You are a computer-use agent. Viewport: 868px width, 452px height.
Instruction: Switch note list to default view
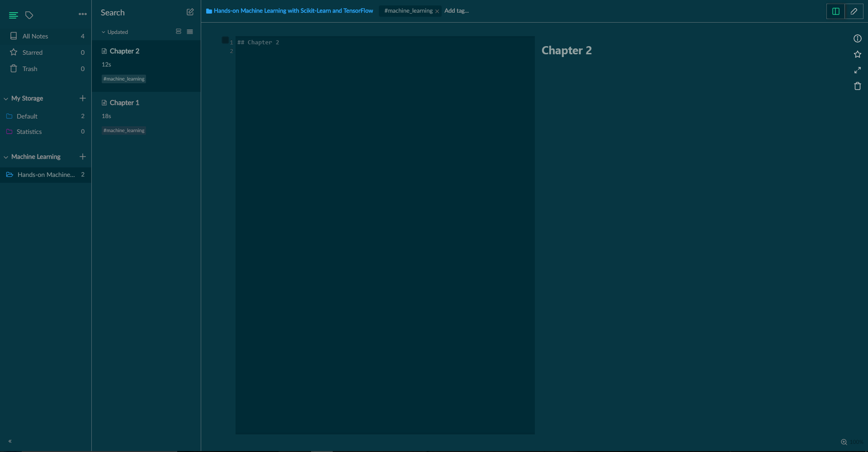179,32
